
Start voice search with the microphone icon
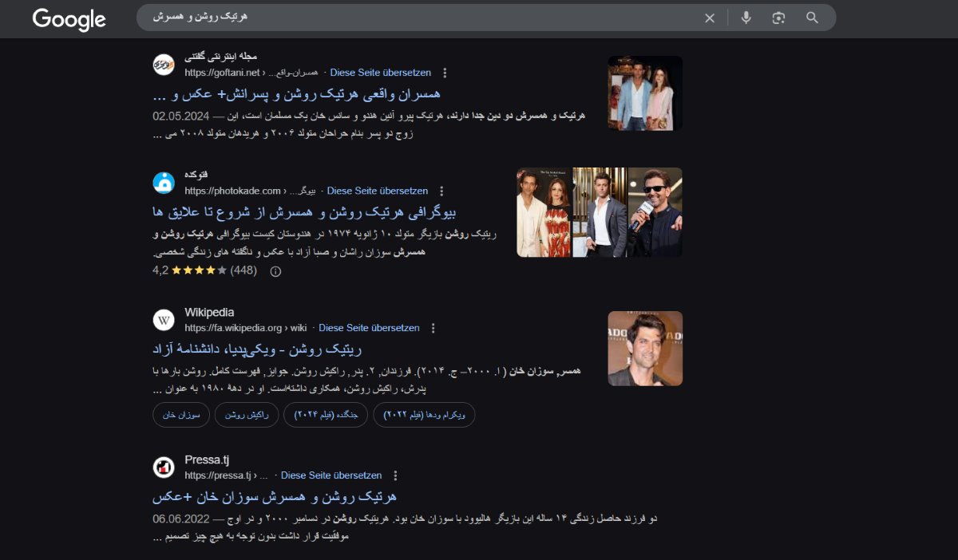point(746,18)
